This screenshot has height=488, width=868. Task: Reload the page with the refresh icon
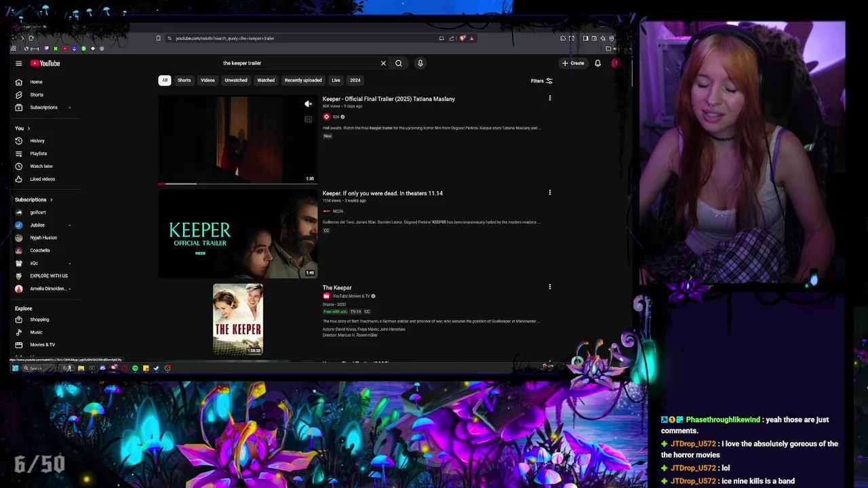pos(31,38)
